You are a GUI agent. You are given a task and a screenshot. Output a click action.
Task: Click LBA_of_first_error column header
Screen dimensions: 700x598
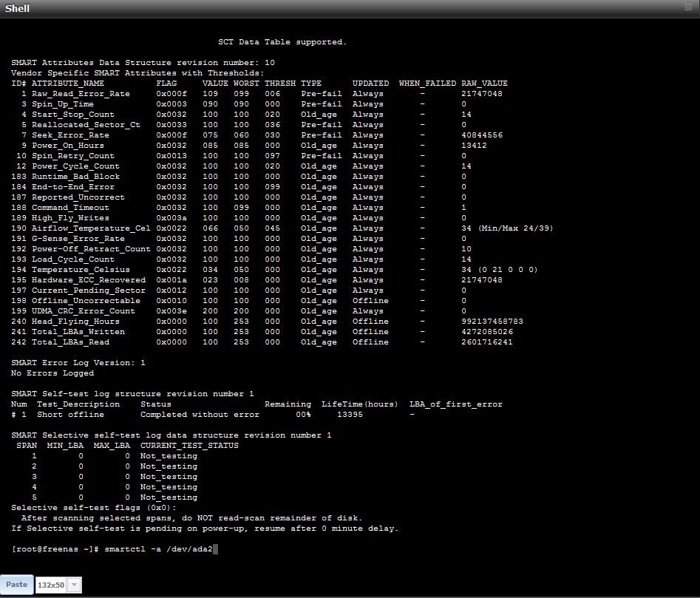[x=456, y=404]
